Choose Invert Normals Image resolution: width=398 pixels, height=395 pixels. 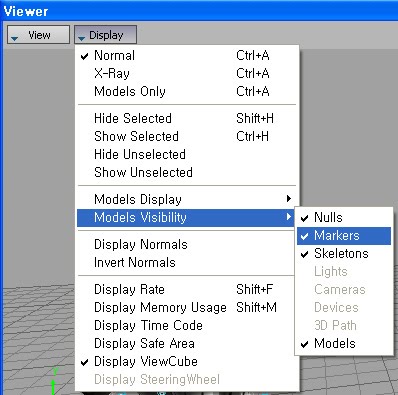186,262
